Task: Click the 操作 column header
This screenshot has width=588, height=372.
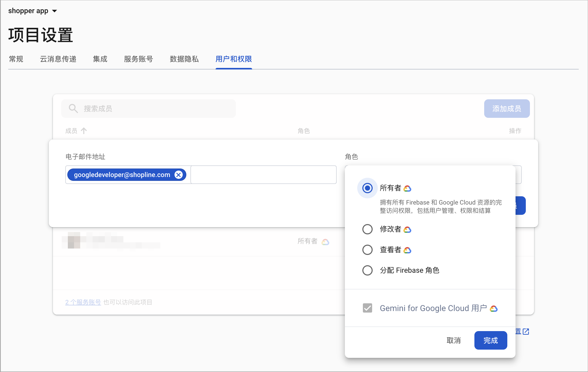Action: point(515,131)
